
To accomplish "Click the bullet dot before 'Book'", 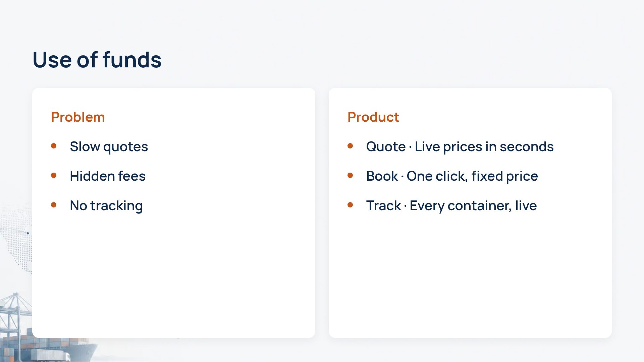I will pyautogui.click(x=350, y=175).
